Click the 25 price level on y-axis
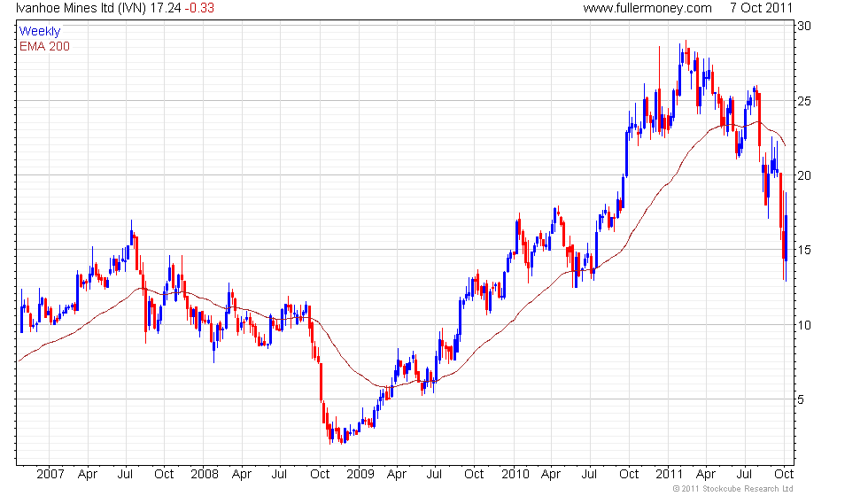 click(803, 101)
